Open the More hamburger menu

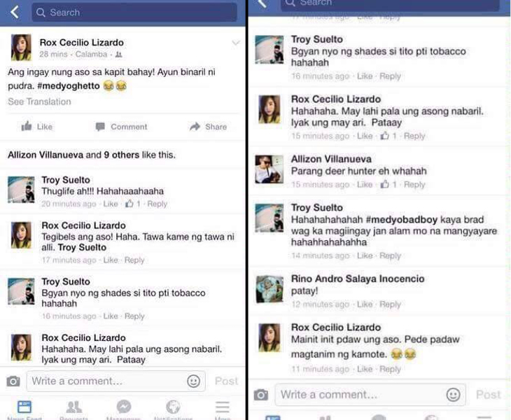tap(223, 410)
